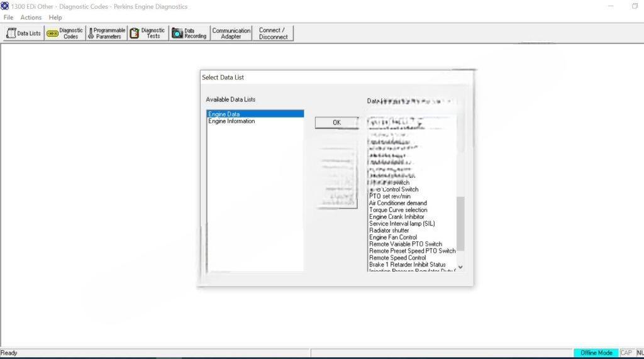Screen dimensions: 644x359
Task: Select Torque Curve selection parameter
Action: pos(398,210)
